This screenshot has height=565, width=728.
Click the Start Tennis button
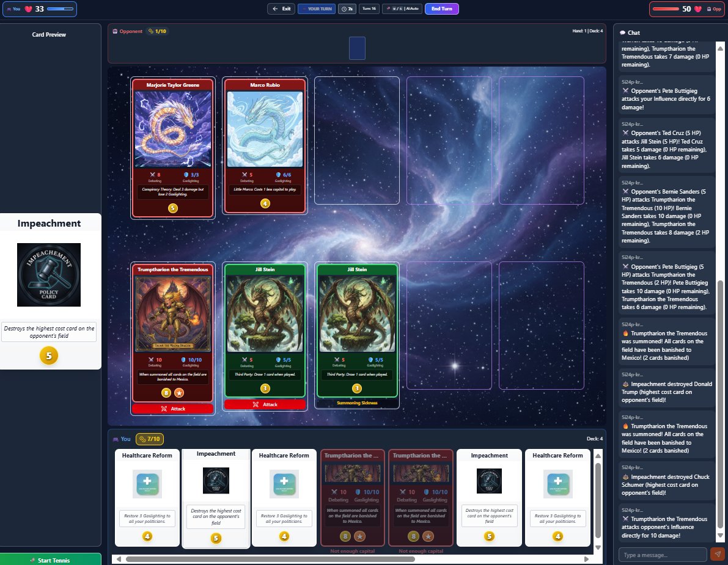[51, 560]
